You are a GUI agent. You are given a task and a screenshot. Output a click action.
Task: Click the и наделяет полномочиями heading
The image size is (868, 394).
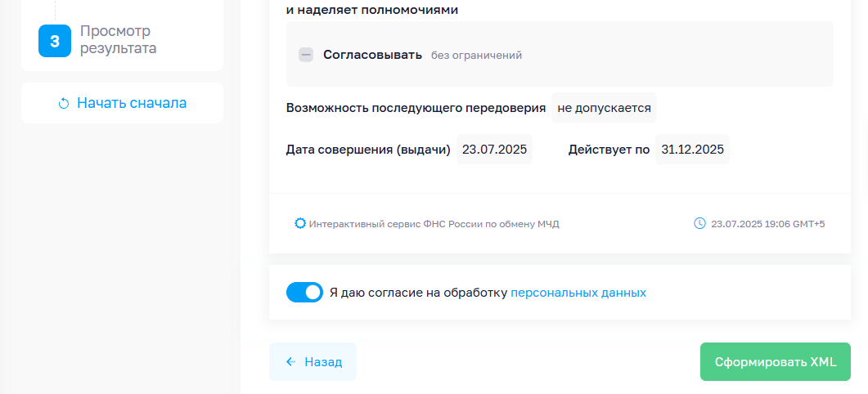pos(372,10)
